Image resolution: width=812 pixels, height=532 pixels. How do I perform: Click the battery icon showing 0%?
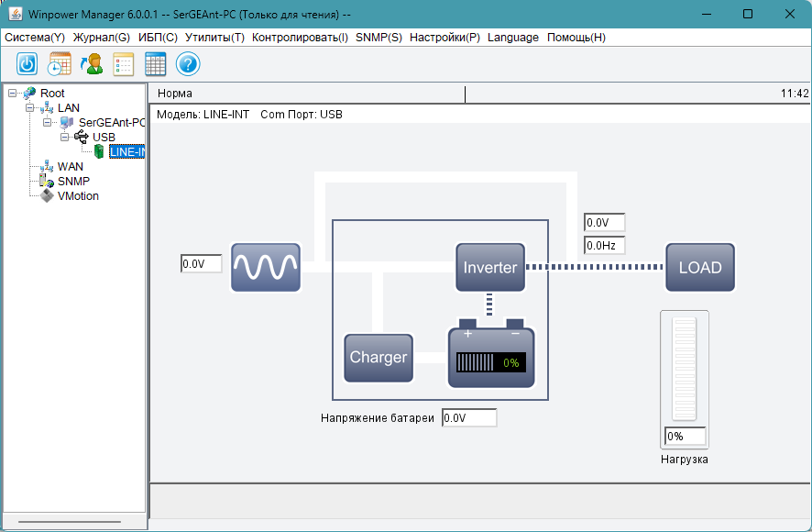pos(491,354)
